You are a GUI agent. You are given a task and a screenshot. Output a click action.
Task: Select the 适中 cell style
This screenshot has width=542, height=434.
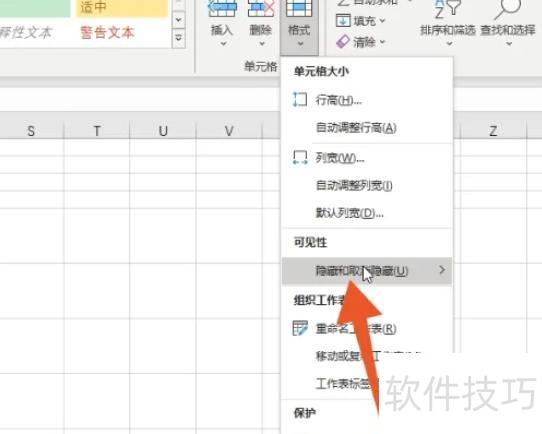pyautogui.click(x=122, y=8)
